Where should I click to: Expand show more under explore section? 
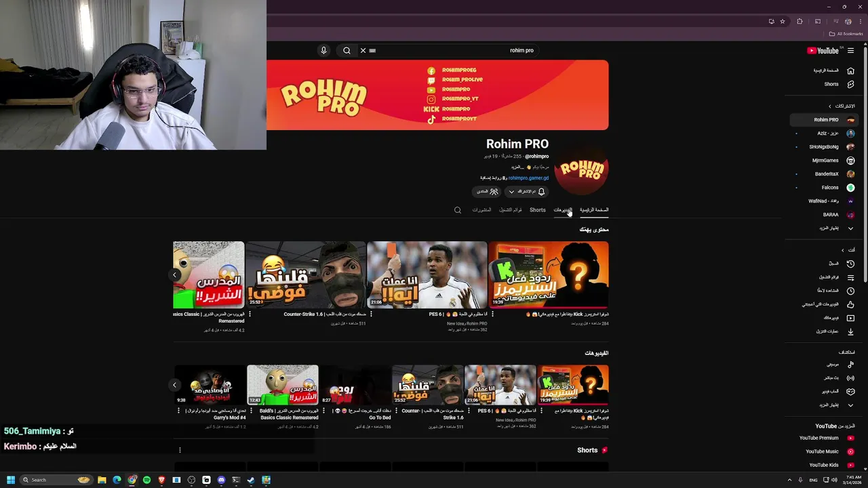[823, 405]
